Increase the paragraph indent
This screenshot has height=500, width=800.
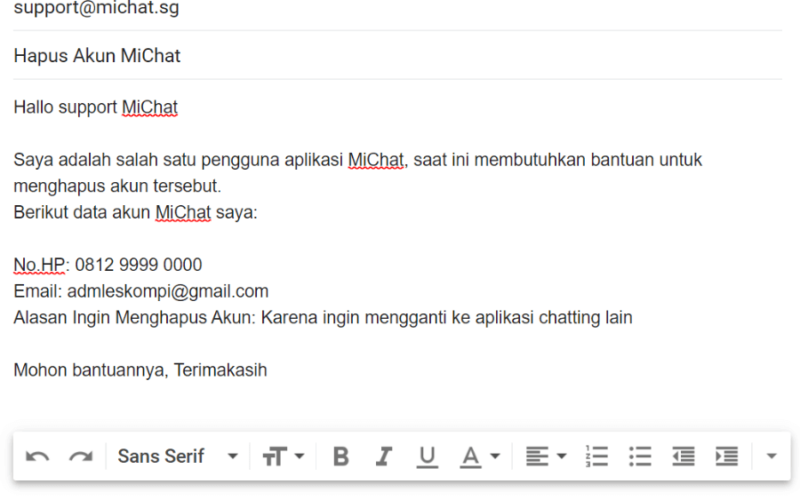(x=727, y=457)
